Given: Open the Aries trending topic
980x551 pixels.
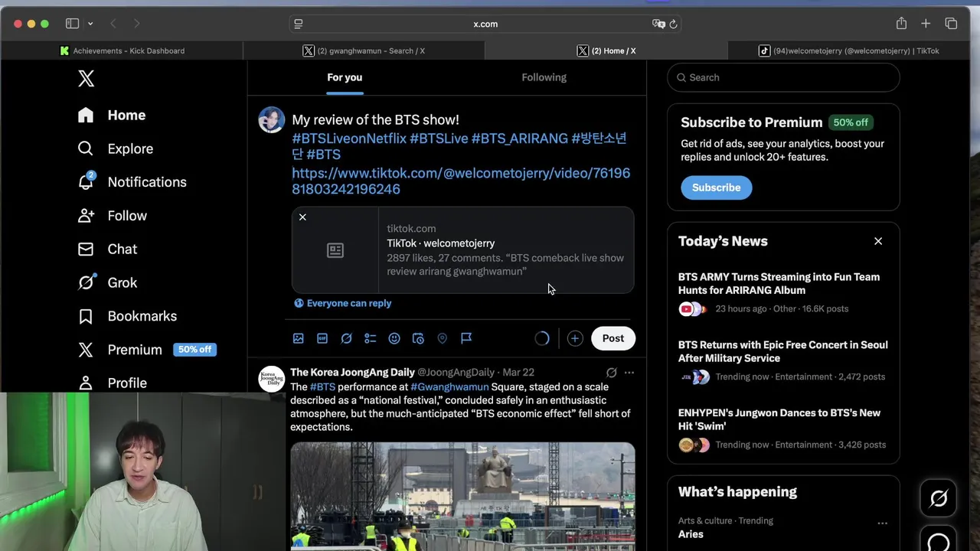Looking at the screenshot, I should 691,534.
